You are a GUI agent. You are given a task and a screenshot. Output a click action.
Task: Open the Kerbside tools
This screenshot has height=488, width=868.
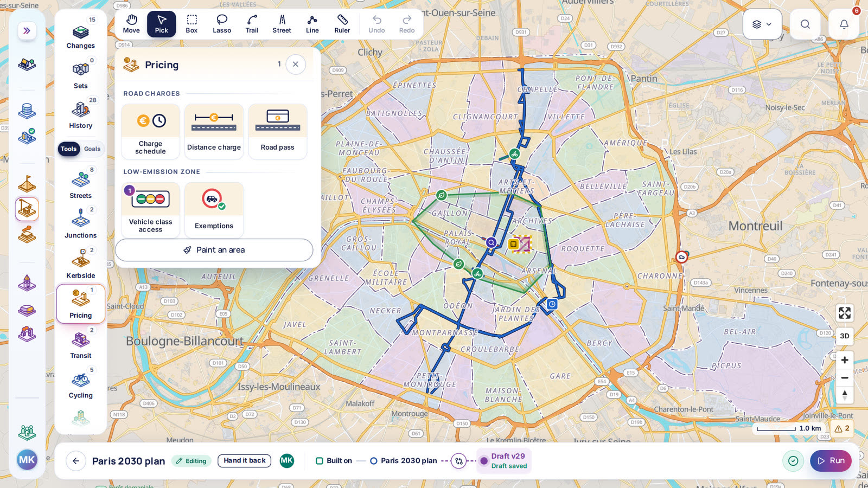[x=81, y=264]
